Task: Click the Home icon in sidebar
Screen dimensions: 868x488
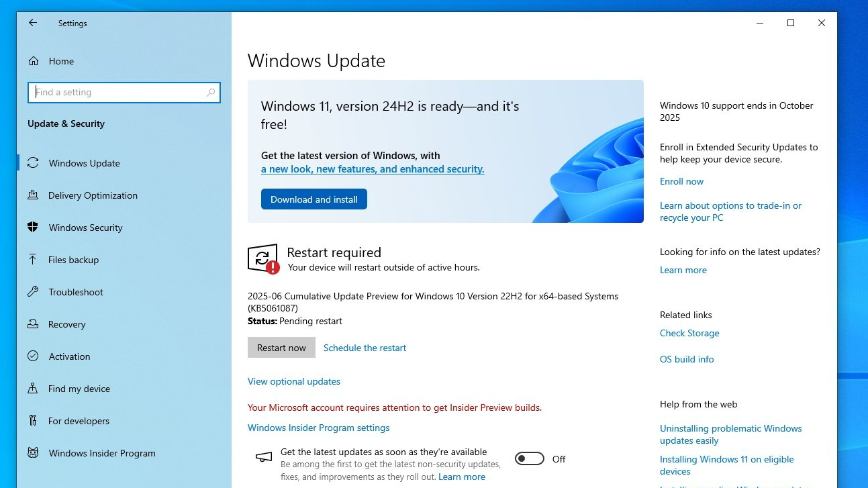Action: [33, 61]
